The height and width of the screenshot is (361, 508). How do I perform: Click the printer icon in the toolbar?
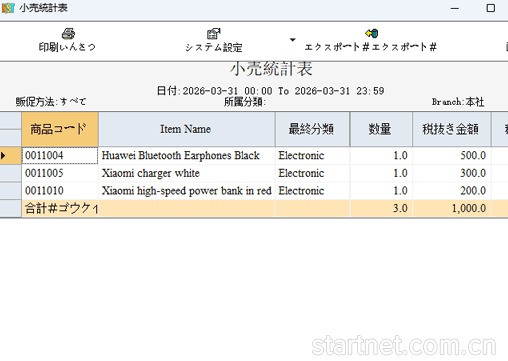point(68,33)
